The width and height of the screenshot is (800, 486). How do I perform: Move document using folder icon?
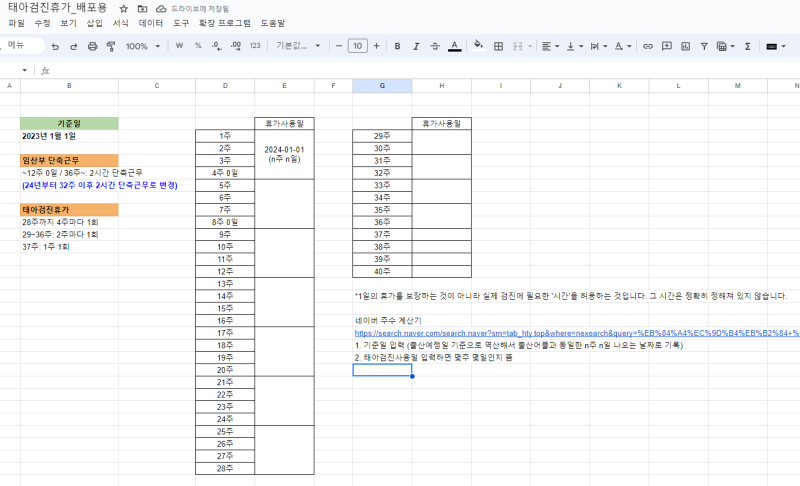pyautogui.click(x=142, y=9)
